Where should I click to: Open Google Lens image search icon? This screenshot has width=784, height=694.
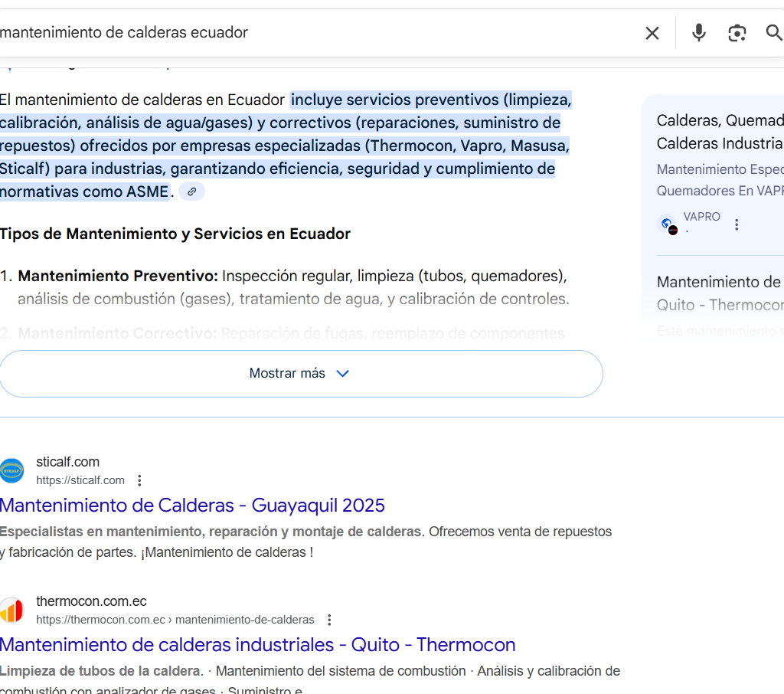point(737,33)
